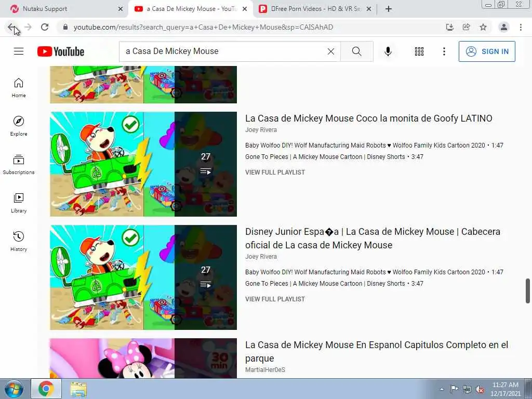This screenshot has height=399, width=532.
Task: Open 'En Espanol Capitulos Completo en el parque' title
Action: click(377, 352)
